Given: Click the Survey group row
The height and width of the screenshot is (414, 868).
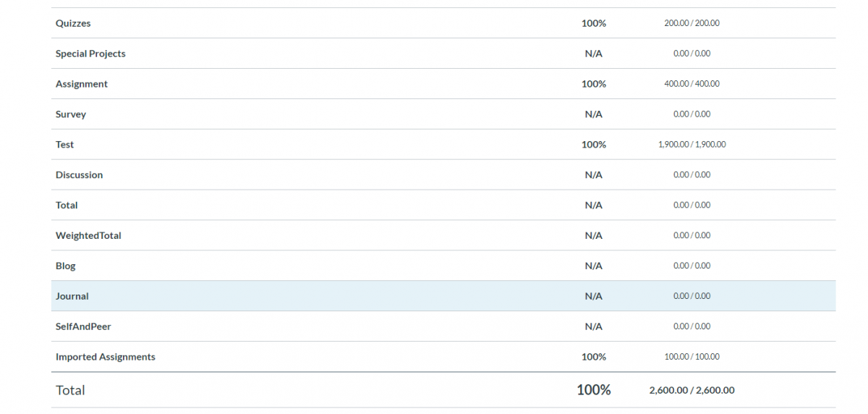Looking at the screenshot, I should pyautogui.click(x=443, y=114).
